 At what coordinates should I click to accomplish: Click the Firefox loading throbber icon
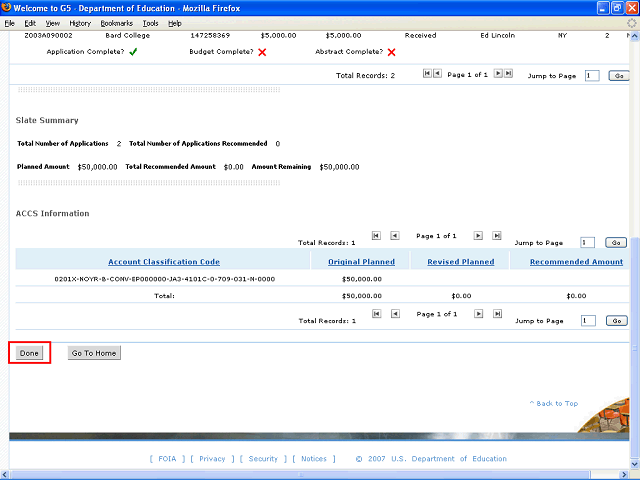click(x=631, y=23)
